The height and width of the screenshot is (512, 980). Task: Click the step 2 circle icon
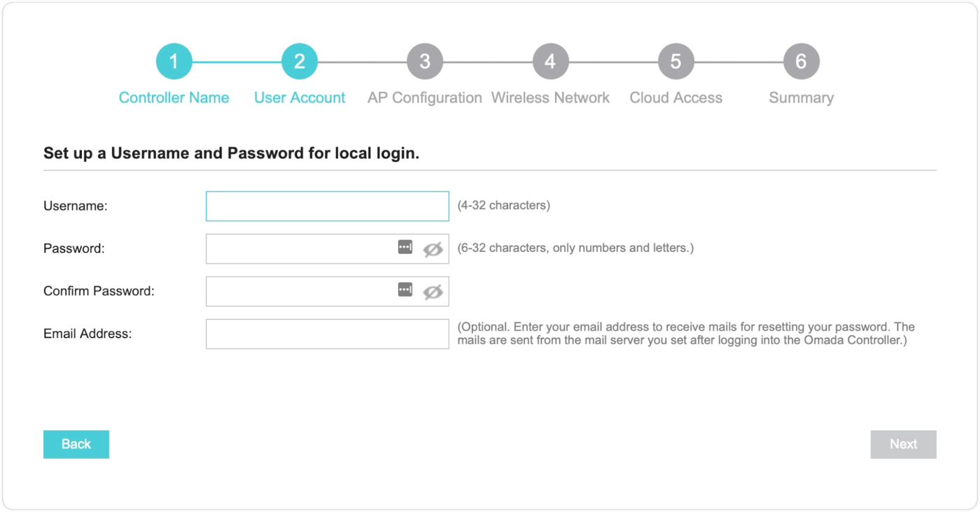(x=299, y=62)
